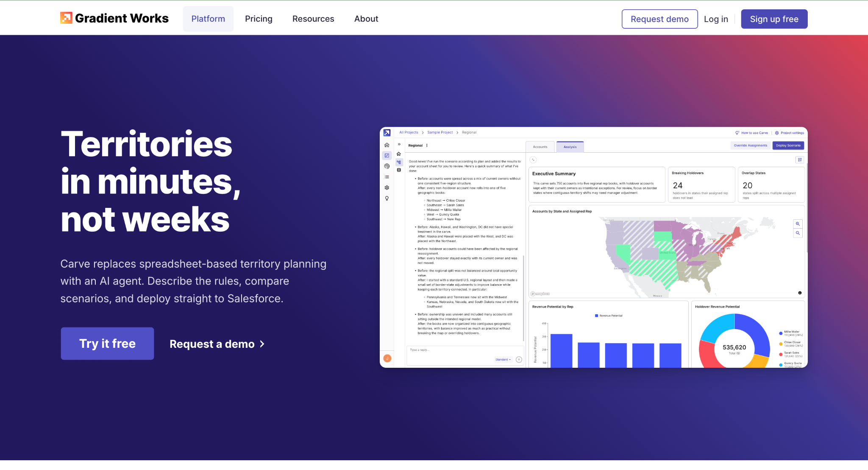Open the database icon beside the chat
The image size is (868, 470).
pos(399,170)
